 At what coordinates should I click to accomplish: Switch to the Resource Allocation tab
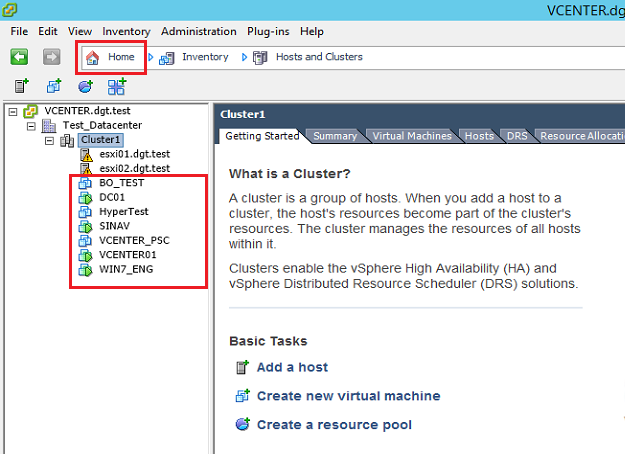(x=582, y=136)
